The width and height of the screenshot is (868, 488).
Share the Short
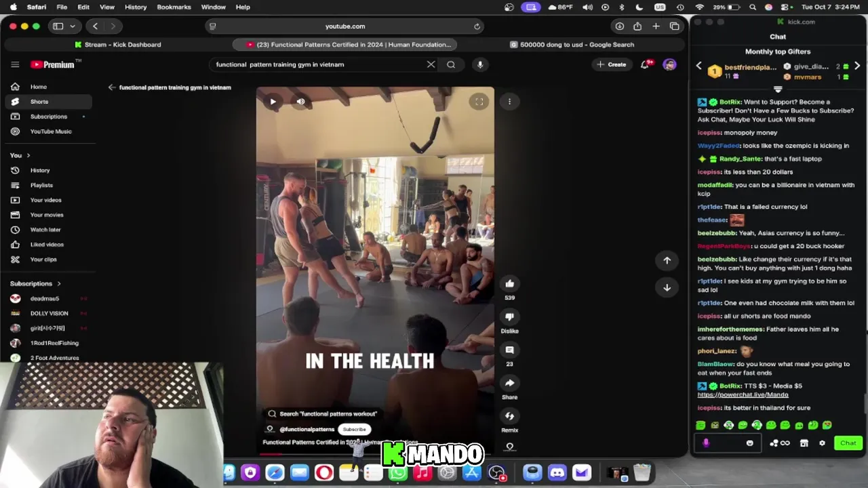point(509,383)
